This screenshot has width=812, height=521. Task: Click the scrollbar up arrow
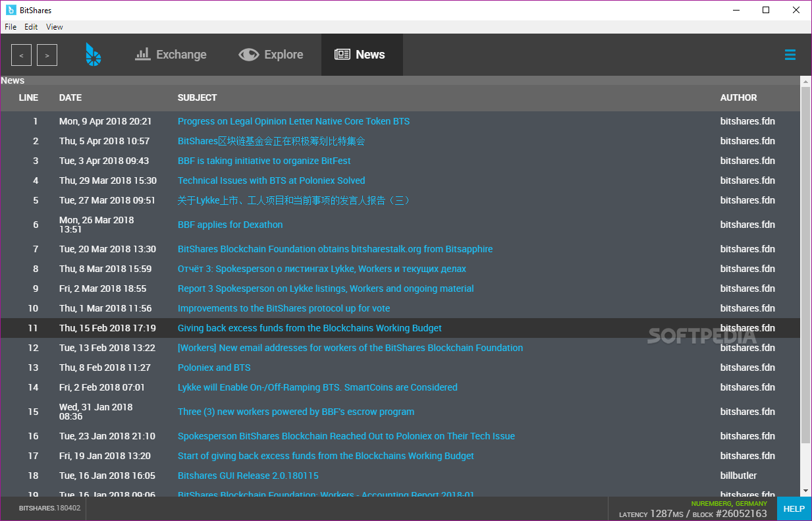pos(805,81)
